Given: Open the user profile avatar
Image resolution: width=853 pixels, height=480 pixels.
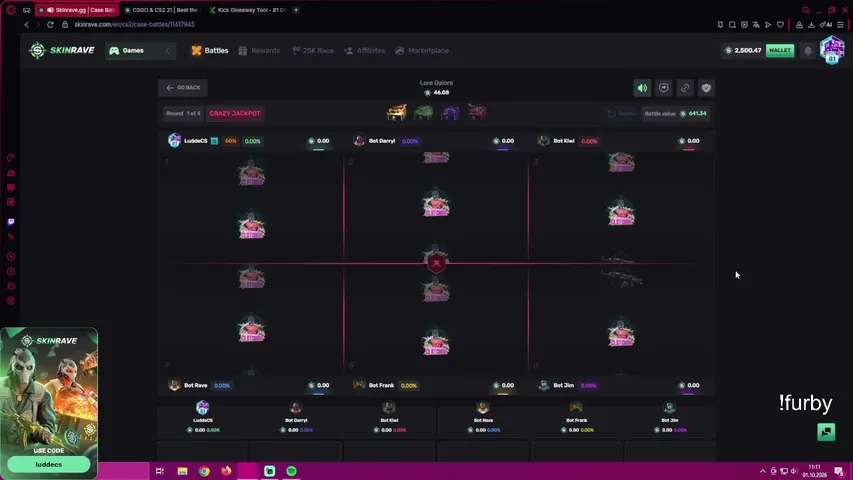Looking at the screenshot, I should coord(832,50).
